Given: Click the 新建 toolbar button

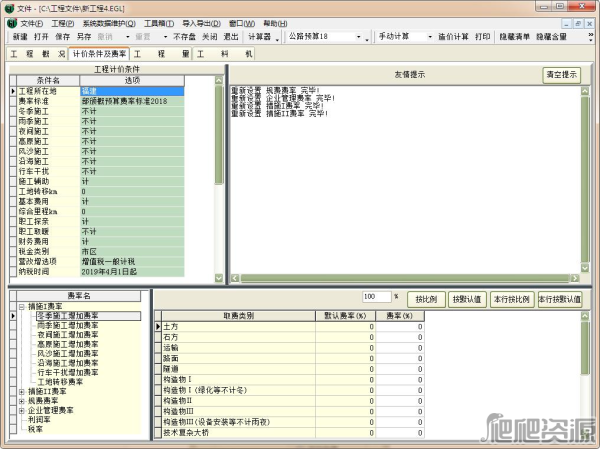Looking at the screenshot, I should [x=20, y=36].
